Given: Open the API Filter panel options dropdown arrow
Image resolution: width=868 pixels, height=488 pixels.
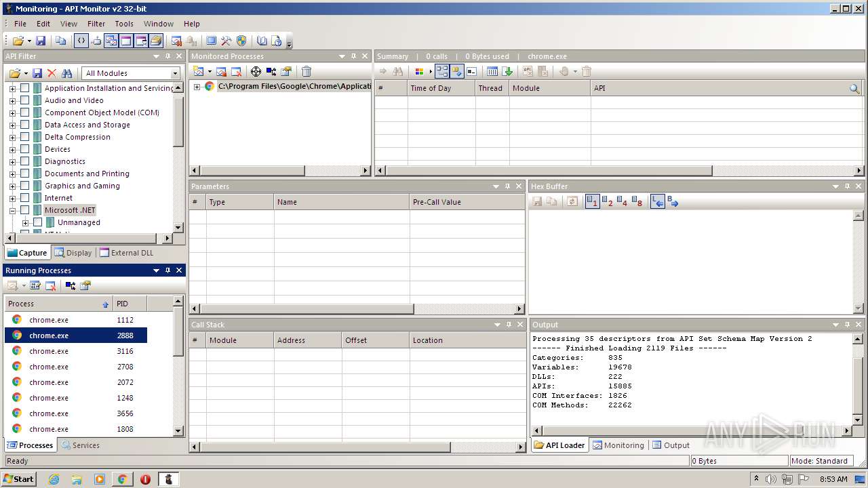Looking at the screenshot, I should click(x=156, y=56).
